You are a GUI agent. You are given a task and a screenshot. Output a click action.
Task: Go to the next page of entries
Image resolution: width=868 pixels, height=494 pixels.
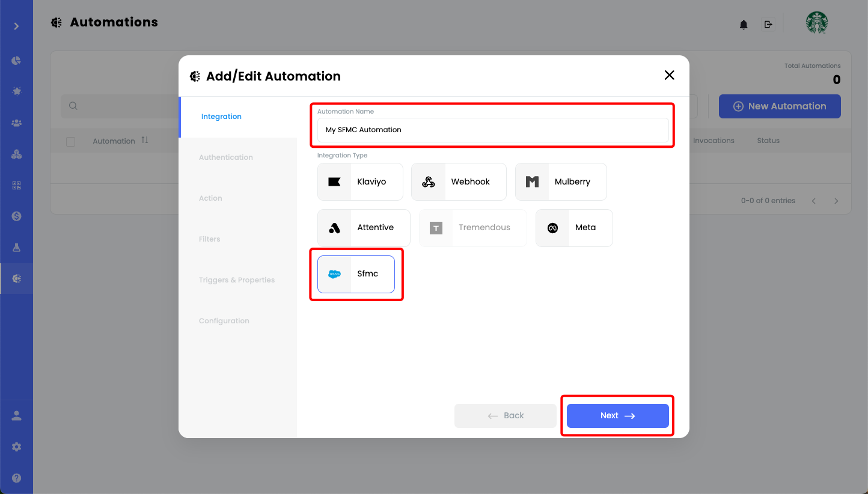tap(836, 201)
